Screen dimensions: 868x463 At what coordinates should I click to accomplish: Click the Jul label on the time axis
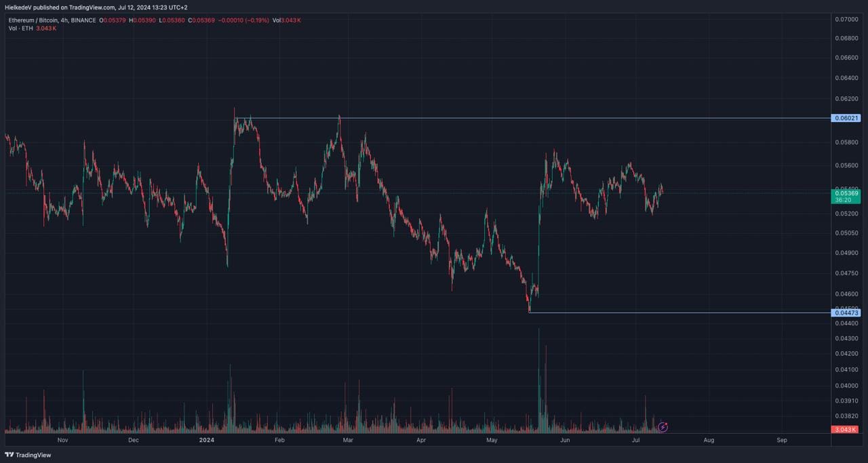coord(635,440)
